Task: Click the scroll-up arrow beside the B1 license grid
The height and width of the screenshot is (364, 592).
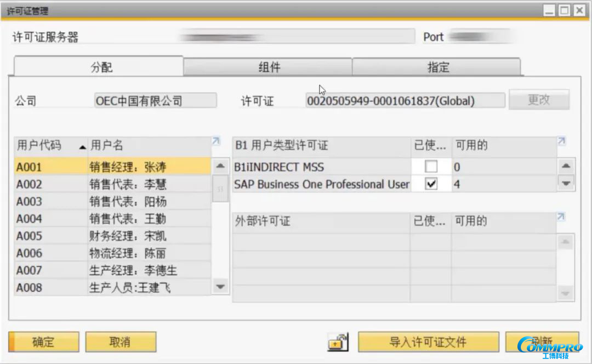Action: tap(565, 166)
